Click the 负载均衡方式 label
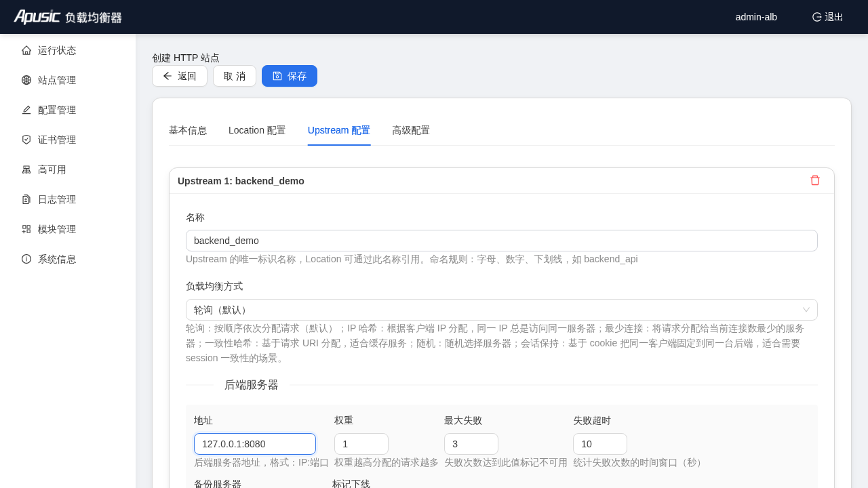 [214, 286]
